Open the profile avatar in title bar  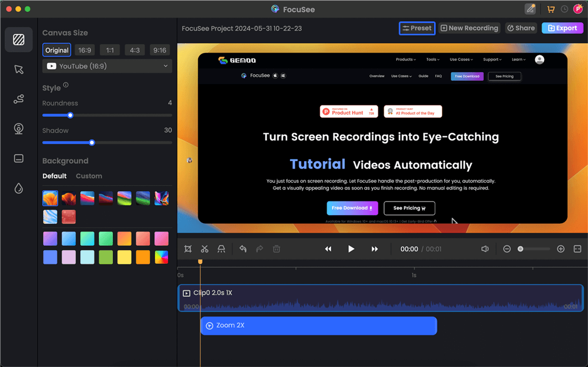pyautogui.click(x=578, y=9)
